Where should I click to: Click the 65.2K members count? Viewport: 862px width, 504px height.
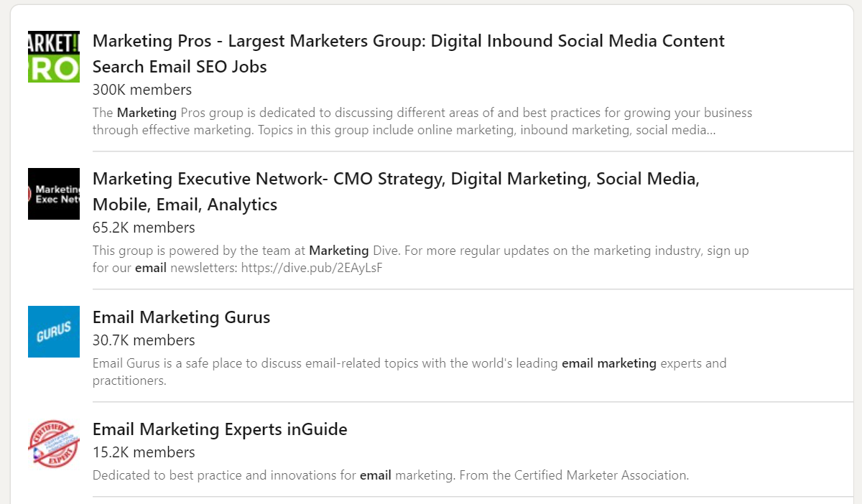point(144,228)
